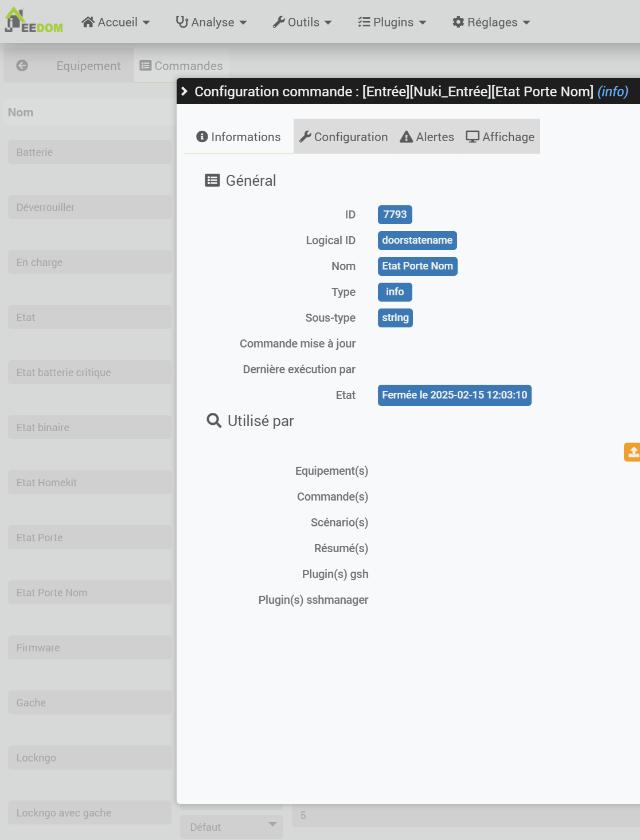Collapse the configuration panel chevron
The image size is (640, 840).
pyautogui.click(x=185, y=91)
